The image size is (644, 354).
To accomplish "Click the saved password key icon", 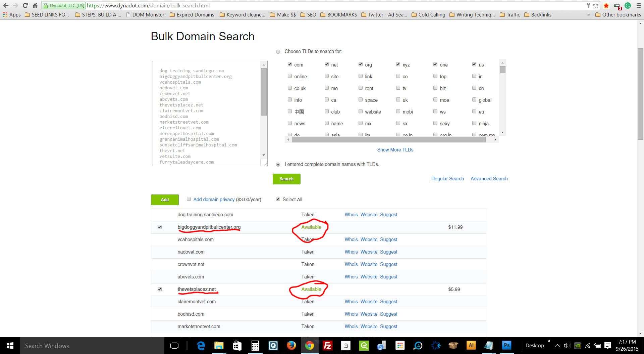I will (x=588, y=6).
